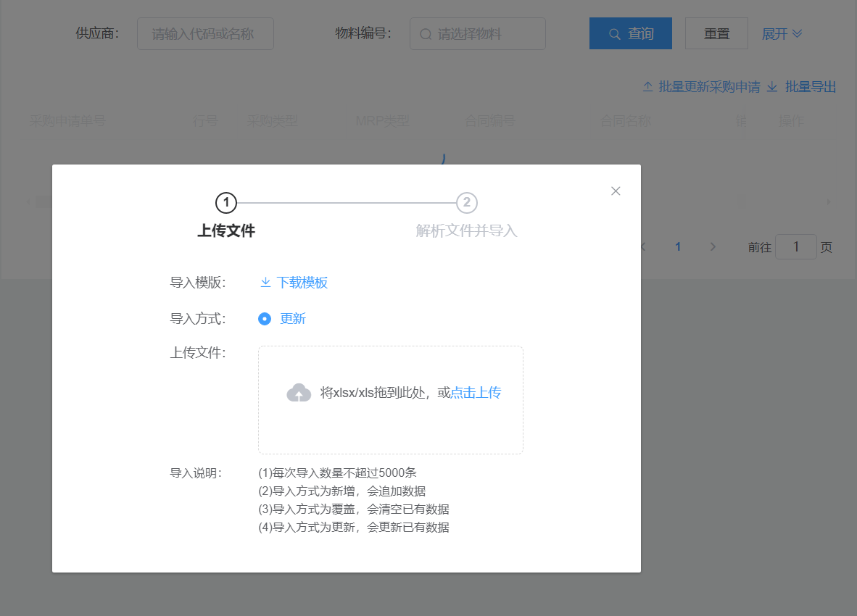The image size is (857, 616).
Task: Click the 供应商 input field
Action: point(205,34)
